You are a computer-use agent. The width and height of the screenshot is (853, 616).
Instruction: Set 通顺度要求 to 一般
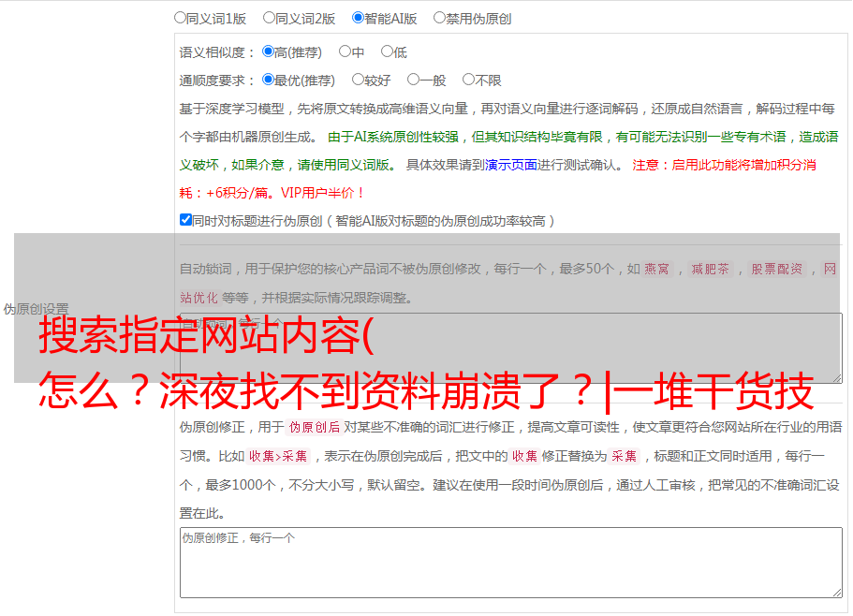(x=413, y=80)
